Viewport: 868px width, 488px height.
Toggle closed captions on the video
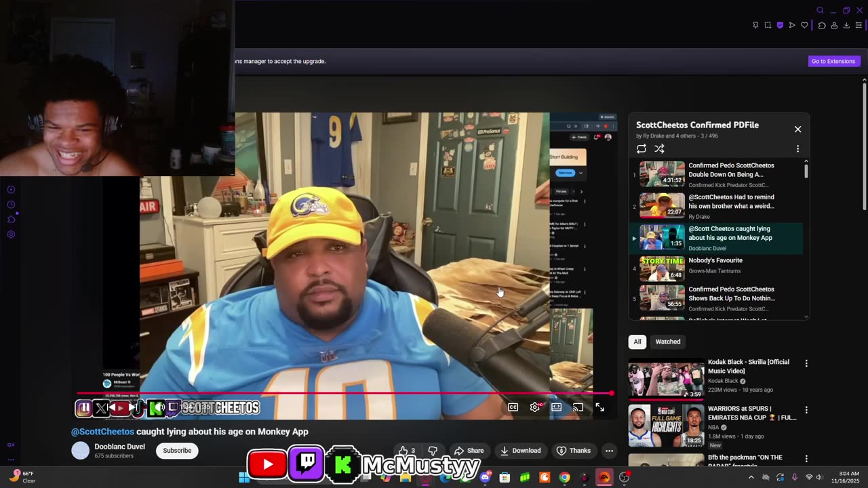point(513,407)
